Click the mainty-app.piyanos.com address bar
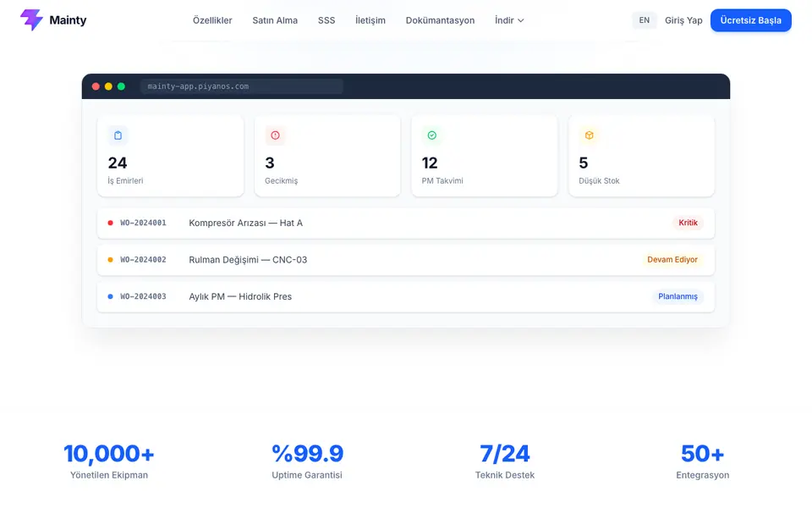This screenshot has height=508, width=812. coord(241,86)
